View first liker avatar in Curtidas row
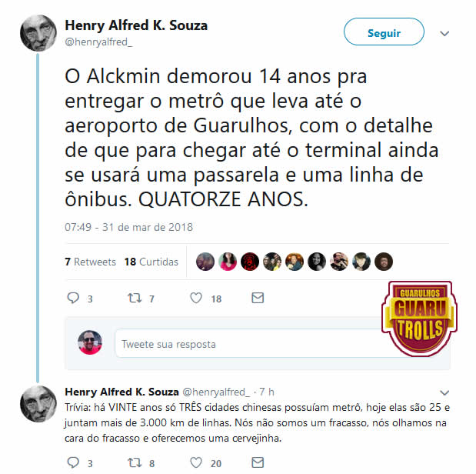 point(205,262)
